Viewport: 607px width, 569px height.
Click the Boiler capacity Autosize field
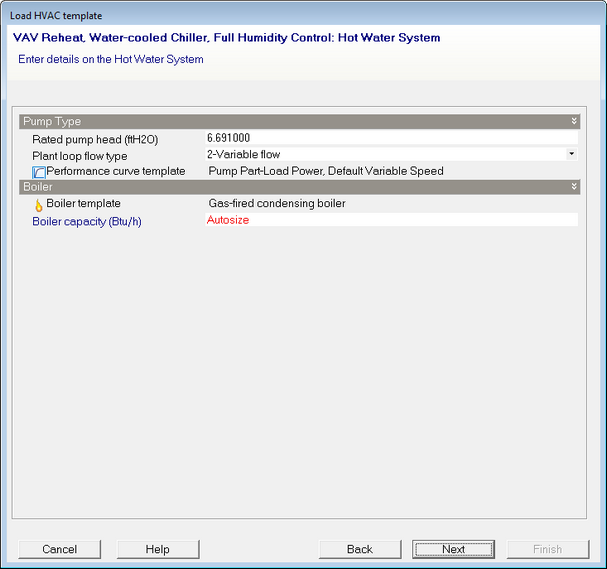click(x=390, y=220)
